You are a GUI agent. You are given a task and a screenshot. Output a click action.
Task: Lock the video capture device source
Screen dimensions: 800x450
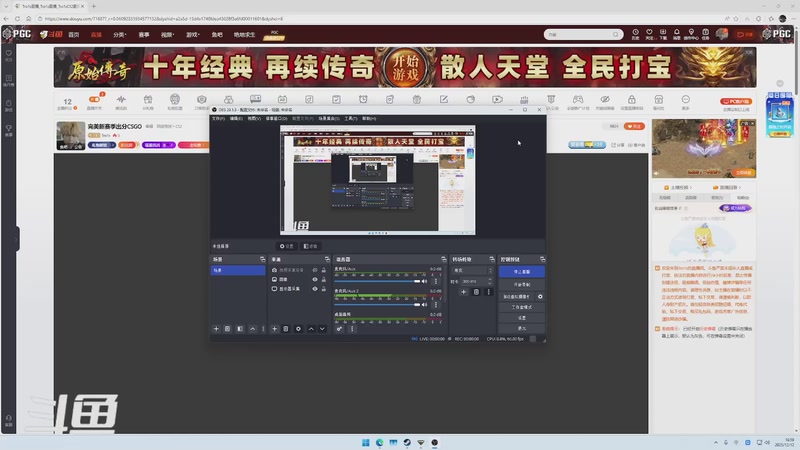[323, 270]
